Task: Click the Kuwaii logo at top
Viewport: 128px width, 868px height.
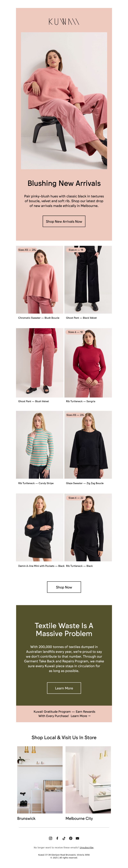Action: click(64, 22)
